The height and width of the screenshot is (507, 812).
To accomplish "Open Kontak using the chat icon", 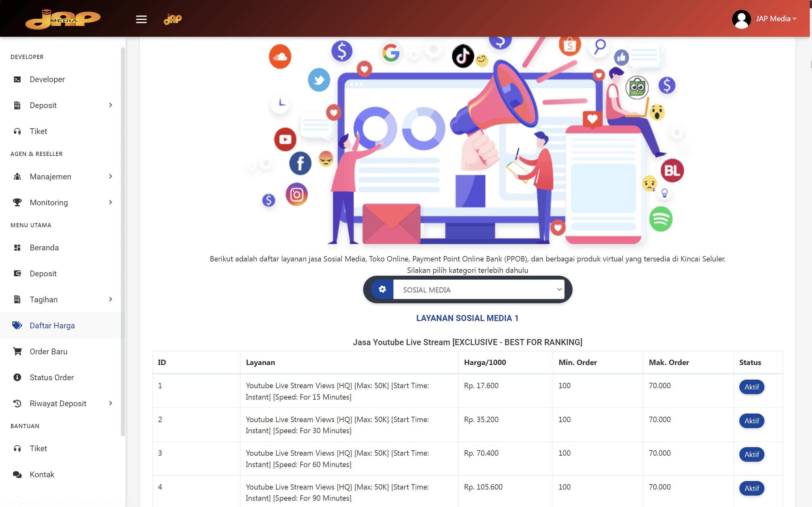I will coord(17,474).
